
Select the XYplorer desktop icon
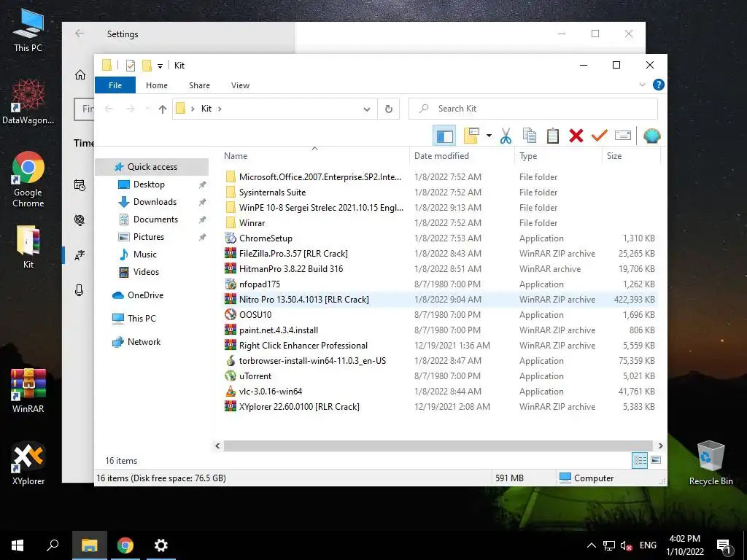(x=28, y=463)
